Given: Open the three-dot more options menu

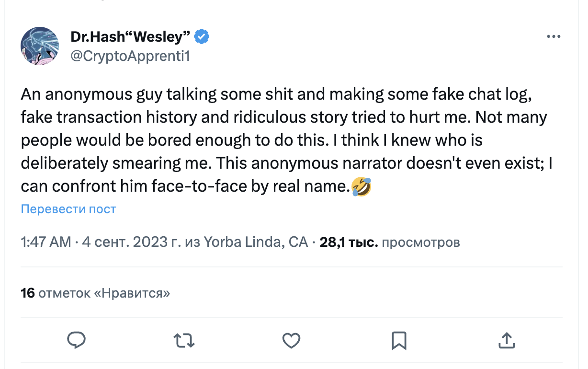Looking at the screenshot, I should [554, 37].
